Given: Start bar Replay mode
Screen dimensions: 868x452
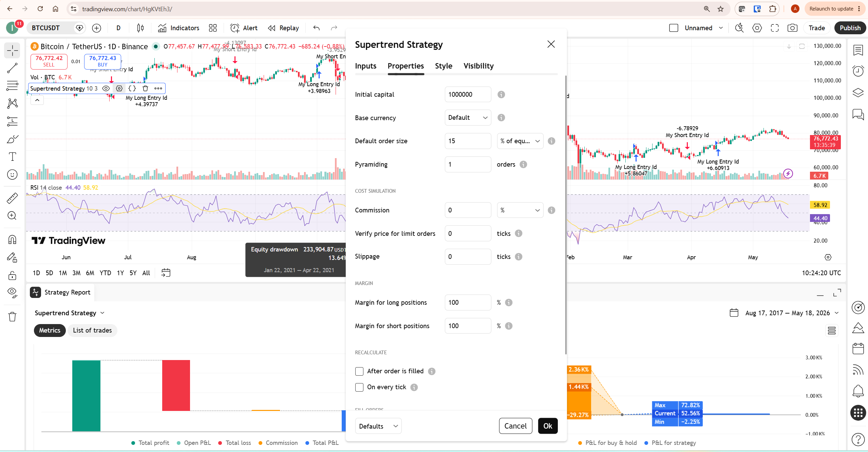Looking at the screenshot, I should pos(283,28).
